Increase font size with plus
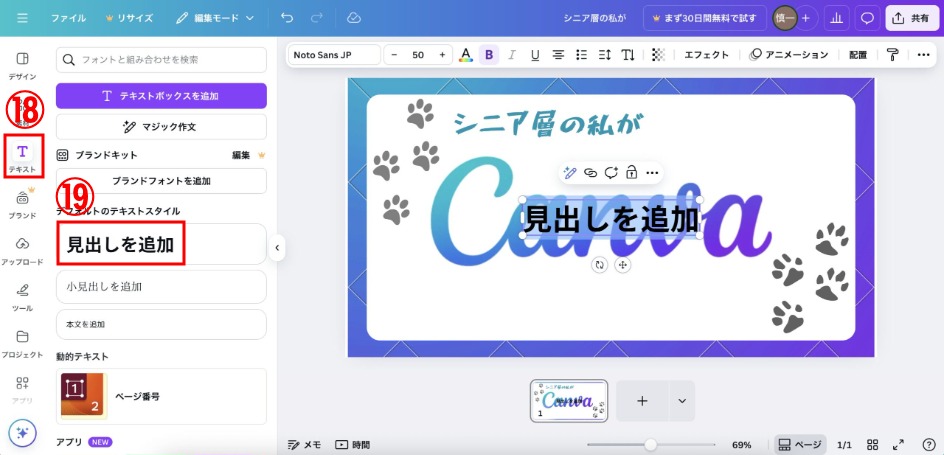 442,55
